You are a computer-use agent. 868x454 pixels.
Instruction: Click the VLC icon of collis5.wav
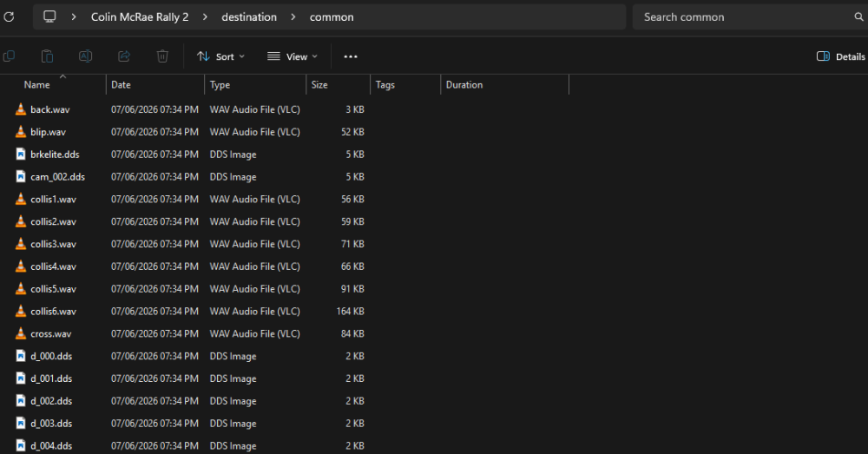[21, 288]
